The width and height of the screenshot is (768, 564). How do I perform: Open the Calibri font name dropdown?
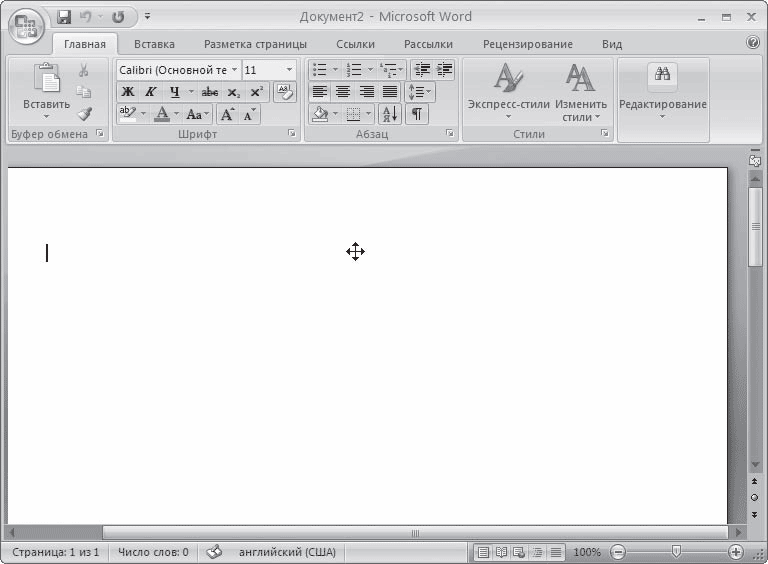click(234, 70)
